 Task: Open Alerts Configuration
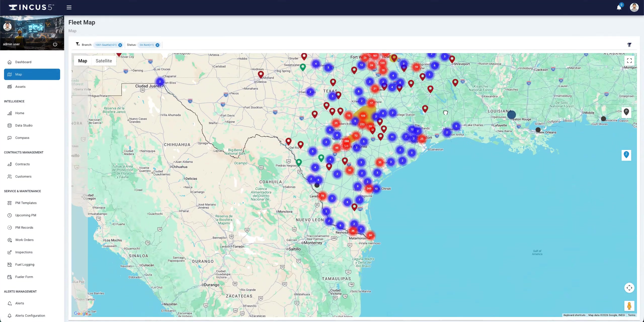[x=32, y=316]
